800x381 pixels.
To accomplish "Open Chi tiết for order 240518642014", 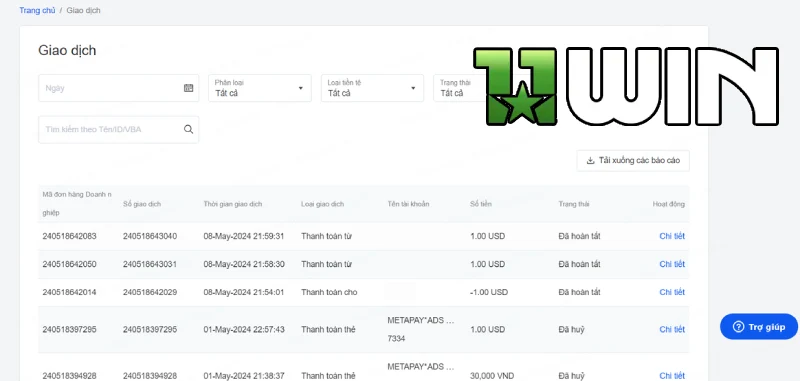I will pyautogui.click(x=672, y=292).
